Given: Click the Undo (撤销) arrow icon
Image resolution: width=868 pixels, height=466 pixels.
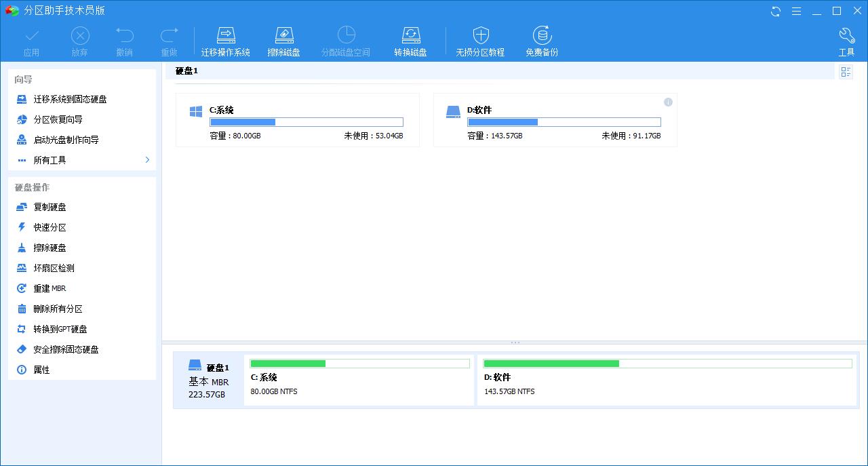Looking at the screenshot, I should point(124,35).
